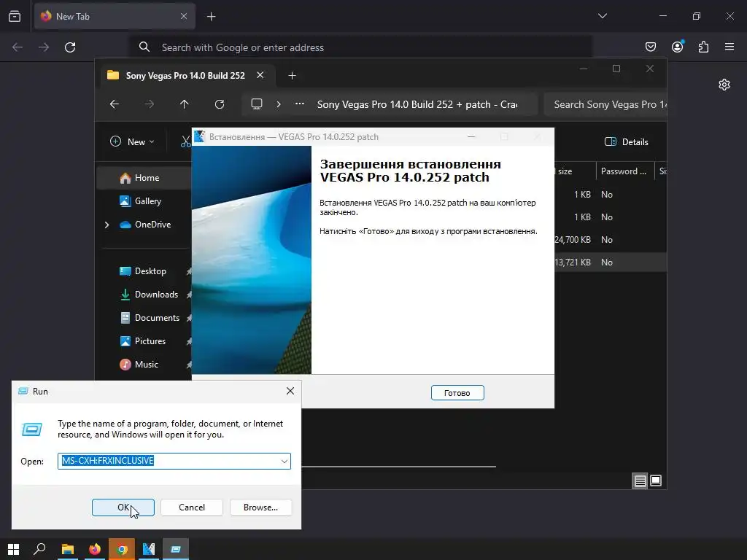Open Firefox list all tabs chevron
Viewport: 747px width, 560px height.
(x=602, y=16)
